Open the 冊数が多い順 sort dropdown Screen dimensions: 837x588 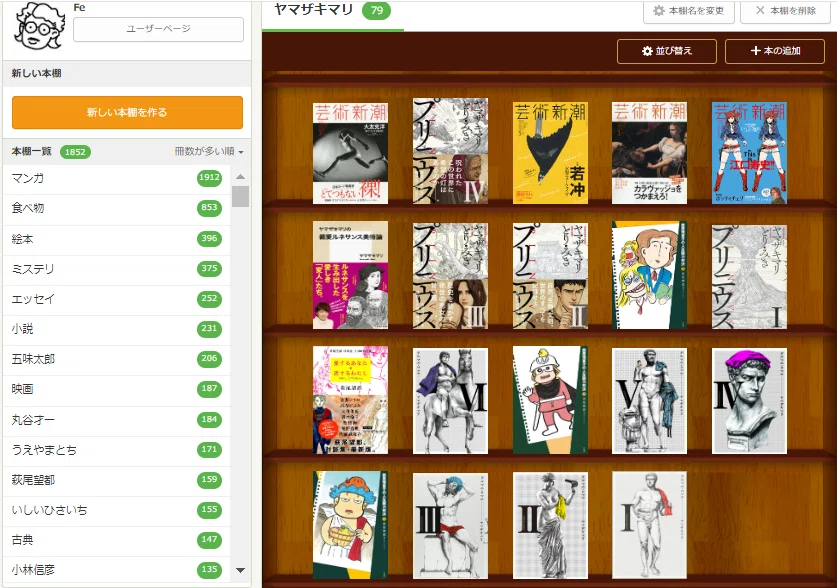tap(209, 152)
